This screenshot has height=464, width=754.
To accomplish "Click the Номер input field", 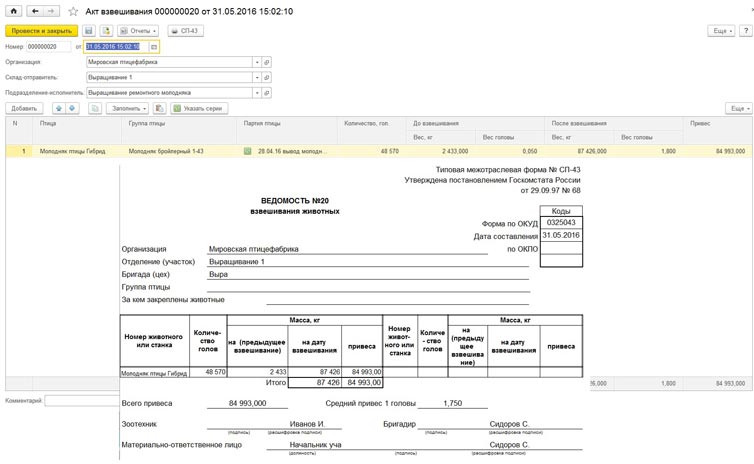I will point(49,47).
